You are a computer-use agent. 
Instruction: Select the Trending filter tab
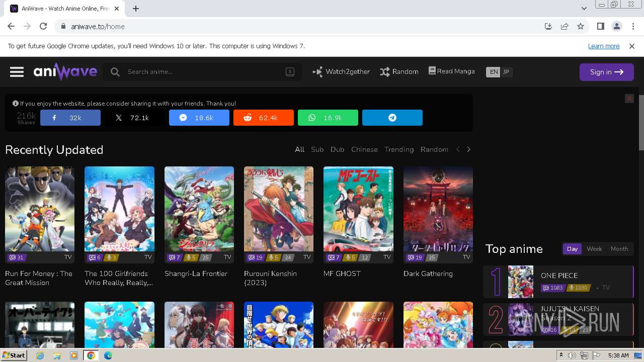tap(399, 149)
